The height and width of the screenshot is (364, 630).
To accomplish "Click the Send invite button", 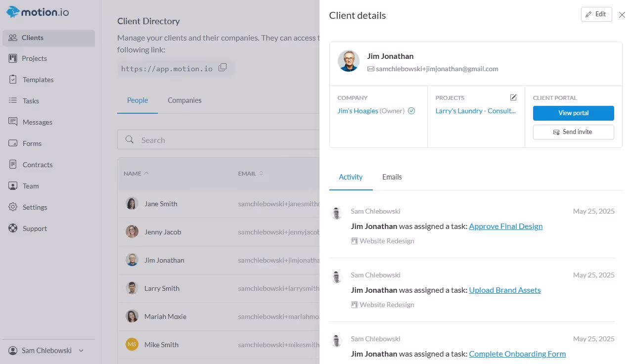I will point(574,132).
